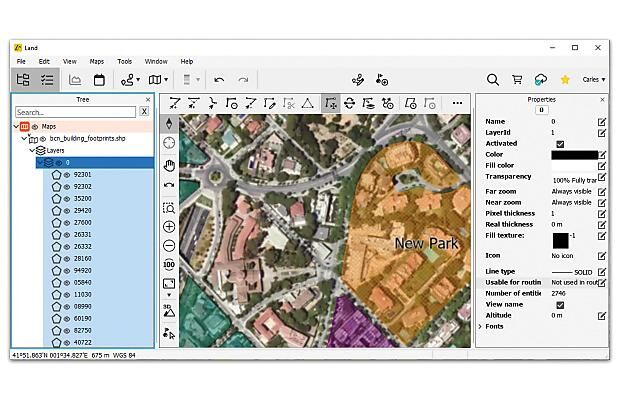Screen dimensions: 620x406
Task: Click the scissors cut-track tool
Action: pos(289,104)
